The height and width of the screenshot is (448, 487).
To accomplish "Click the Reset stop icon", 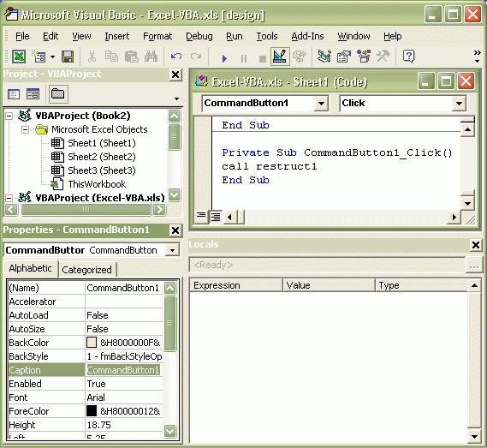I will tap(263, 58).
